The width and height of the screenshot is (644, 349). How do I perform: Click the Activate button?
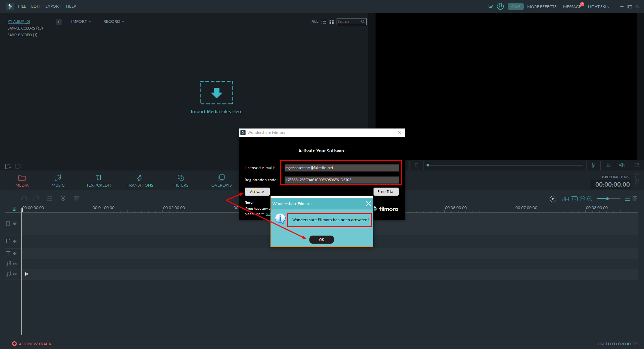pos(257,192)
